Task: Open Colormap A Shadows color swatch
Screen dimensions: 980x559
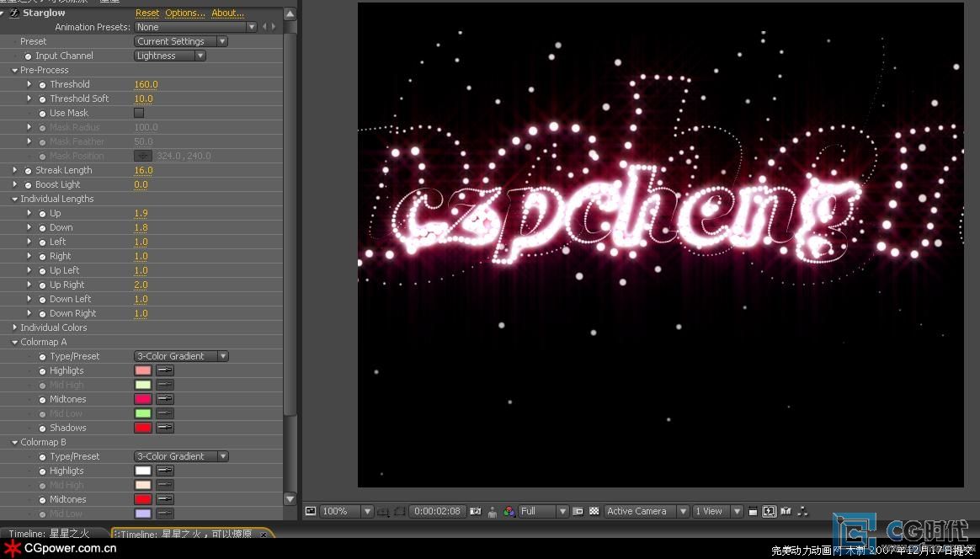Action: click(x=143, y=428)
